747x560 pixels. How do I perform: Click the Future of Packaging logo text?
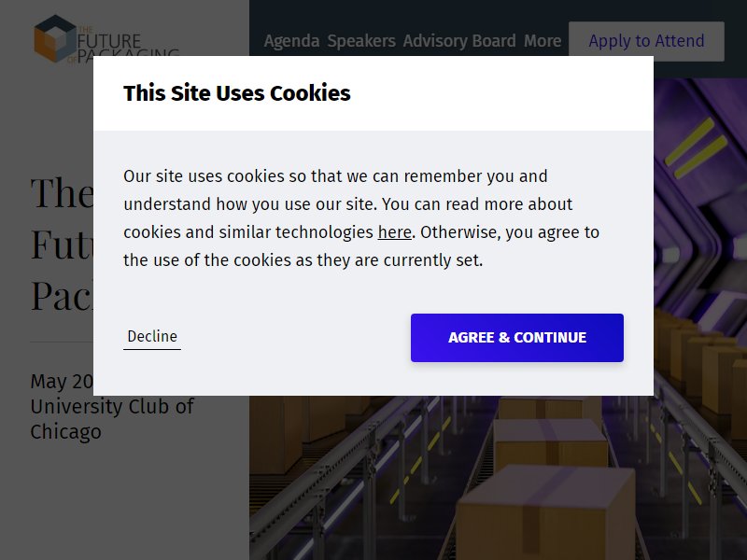pyautogui.click(x=124, y=45)
